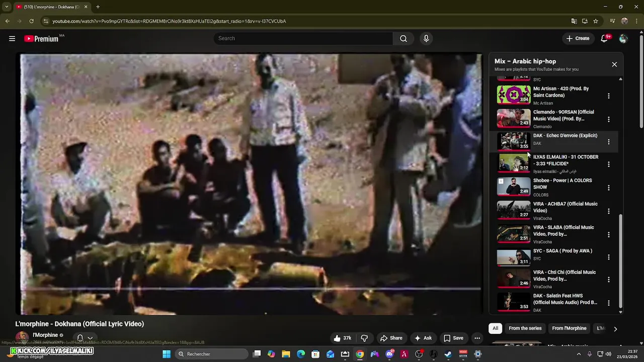Play Shobee - Power COLORS thumbnail
The width and height of the screenshot is (644, 362).
(x=514, y=187)
